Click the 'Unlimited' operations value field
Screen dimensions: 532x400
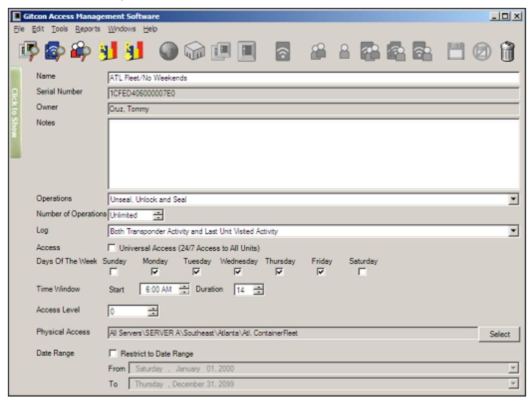click(x=131, y=215)
